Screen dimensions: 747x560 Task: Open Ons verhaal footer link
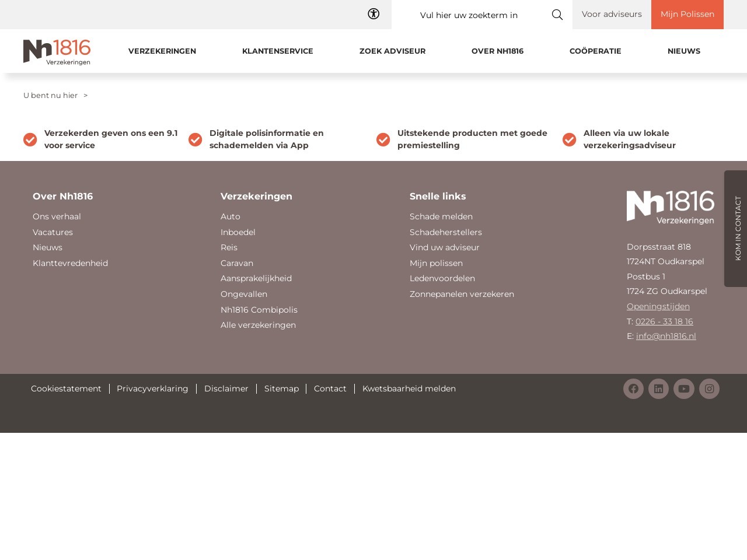click(x=57, y=217)
